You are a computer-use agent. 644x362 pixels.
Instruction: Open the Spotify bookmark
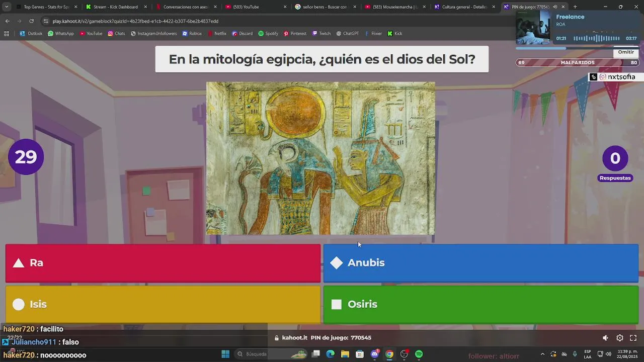pyautogui.click(x=268, y=34)
